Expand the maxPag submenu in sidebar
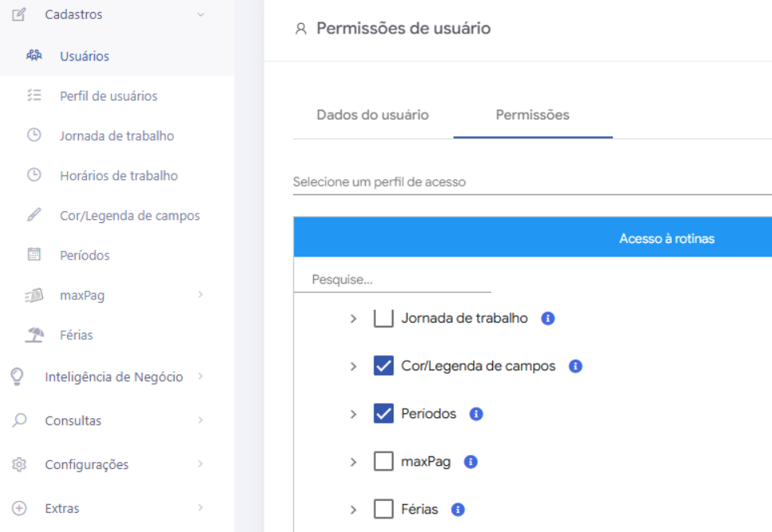The image size is (772, 532). 200,295
